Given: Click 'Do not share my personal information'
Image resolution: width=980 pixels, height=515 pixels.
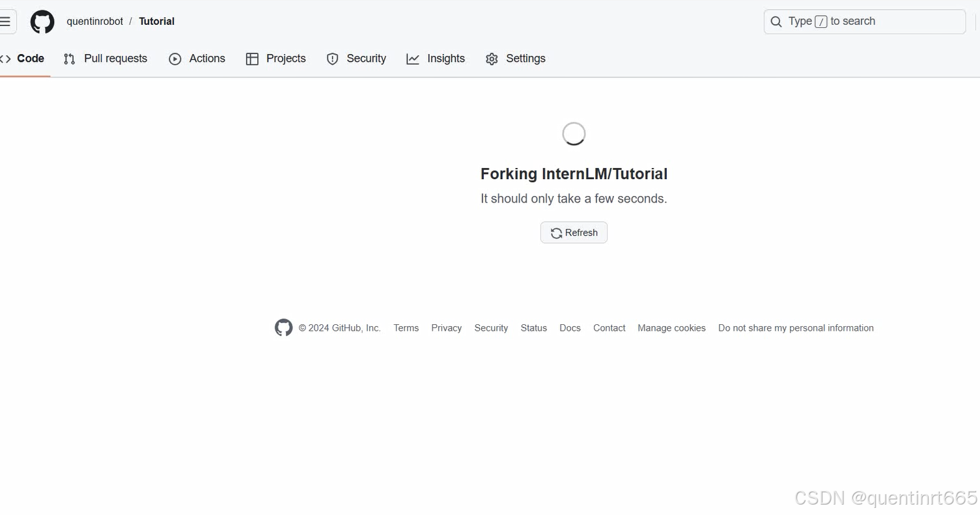Looking at the screenshot, I should tap(796, 328).
